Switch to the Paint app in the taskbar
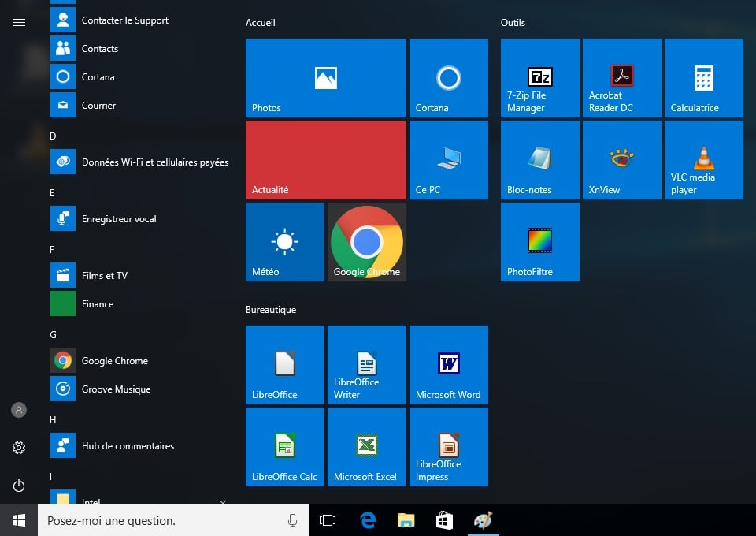Viewport: 756px width, 536px height. (x=483, y=520)
